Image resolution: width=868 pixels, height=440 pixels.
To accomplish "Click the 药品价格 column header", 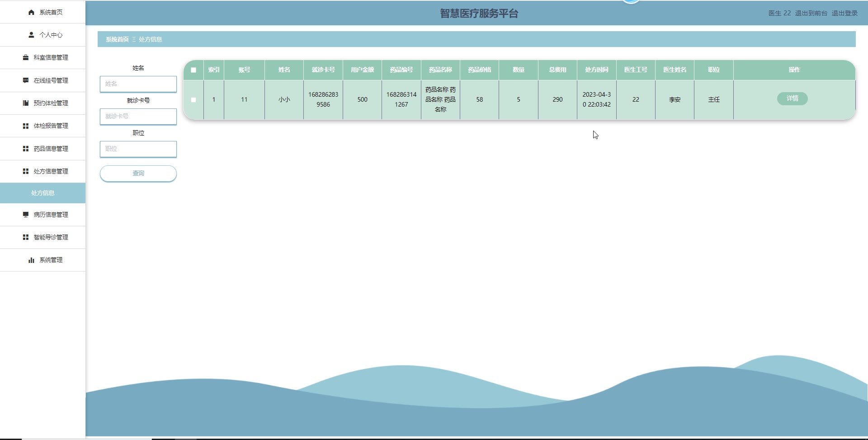I will [480, 70].
